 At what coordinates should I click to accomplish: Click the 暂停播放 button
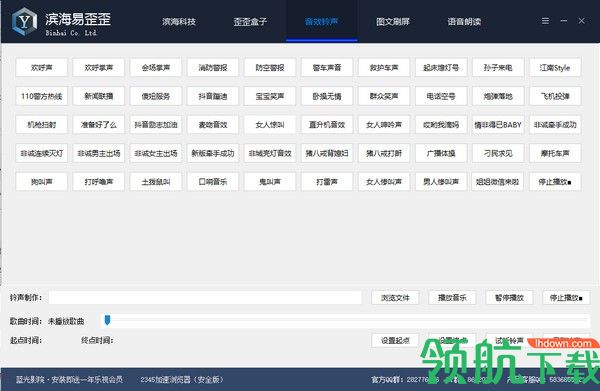(509, 298)
